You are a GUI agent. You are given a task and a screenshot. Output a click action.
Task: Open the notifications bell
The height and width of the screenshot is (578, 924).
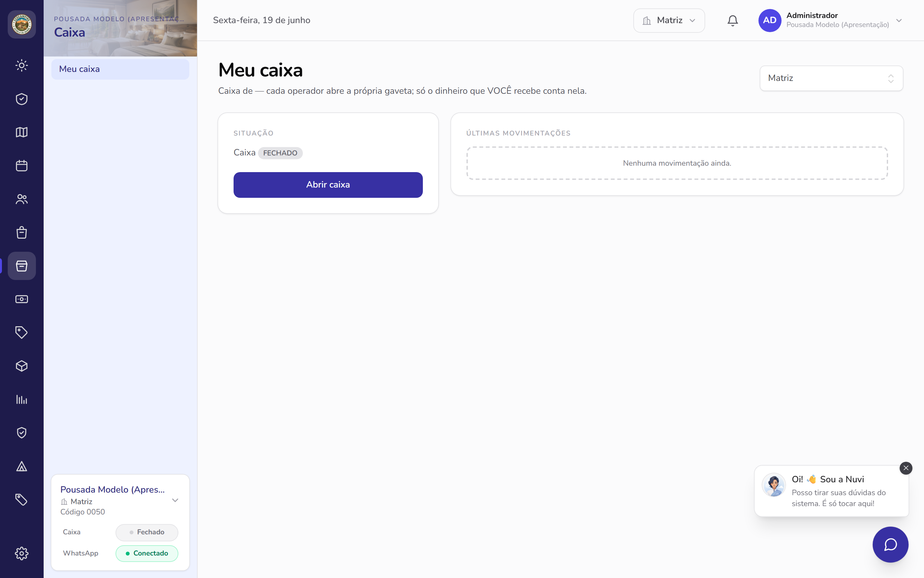point(732,21)
